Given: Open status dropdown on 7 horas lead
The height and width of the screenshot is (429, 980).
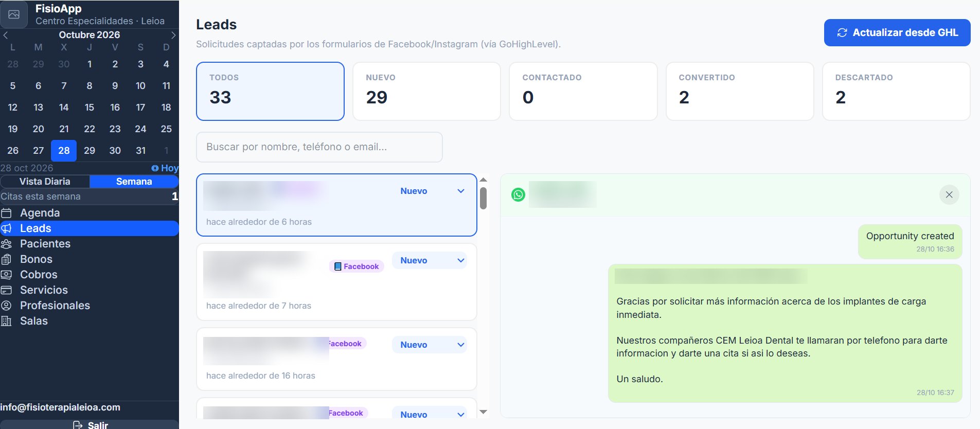Looking at the screenshot, I should click(430, 260).
